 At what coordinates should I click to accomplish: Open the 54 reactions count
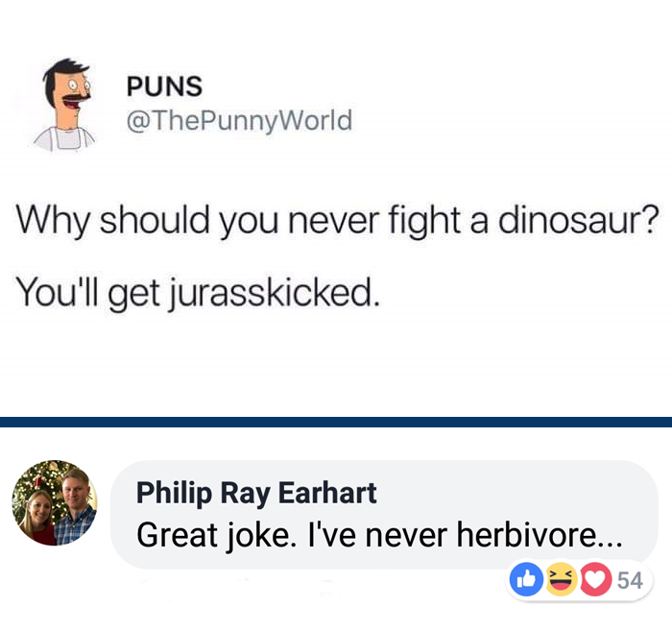pyautogui.click(x=630, y=580)
